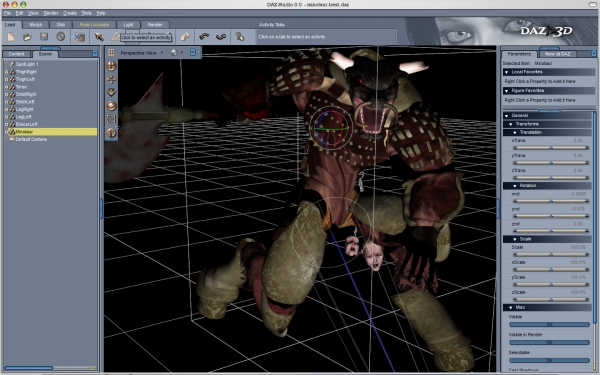The height and width of the screenshot is (375, 600).
Task: Collapse the Scale group triangle
Action: coord(515,239)
